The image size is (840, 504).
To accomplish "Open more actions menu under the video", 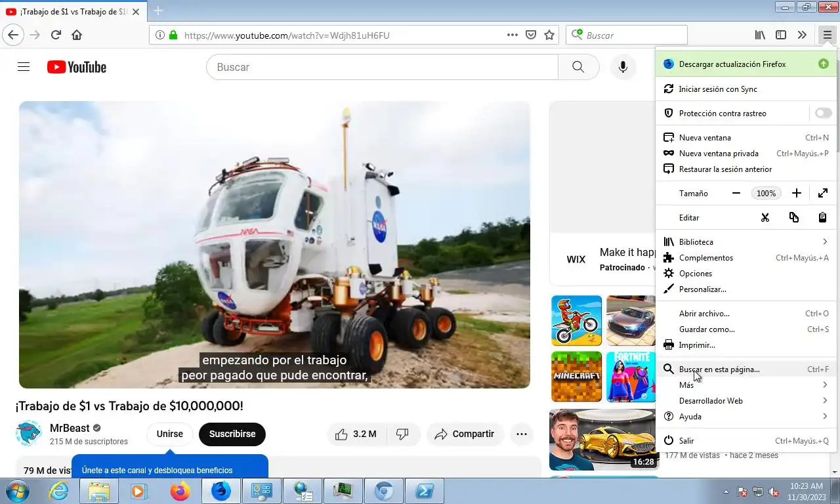I will pyautogui.click(x=522, y=434).
